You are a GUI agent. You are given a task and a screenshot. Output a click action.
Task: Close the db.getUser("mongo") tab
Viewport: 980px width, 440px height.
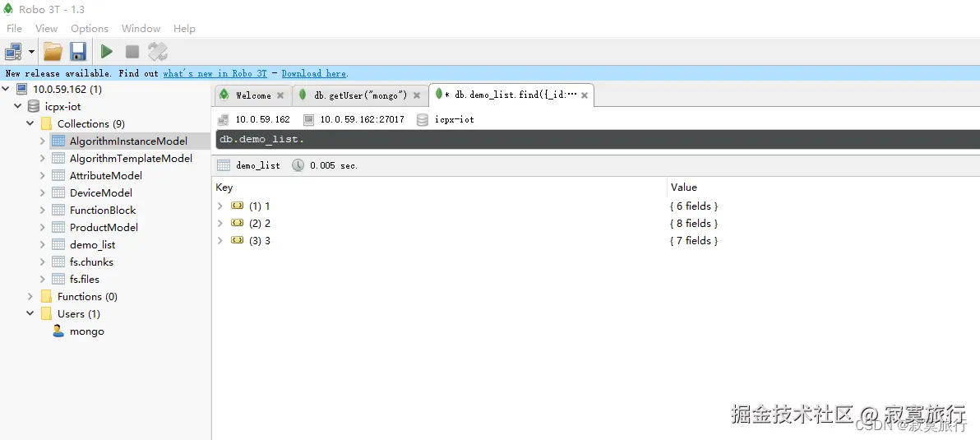[417, 95]
